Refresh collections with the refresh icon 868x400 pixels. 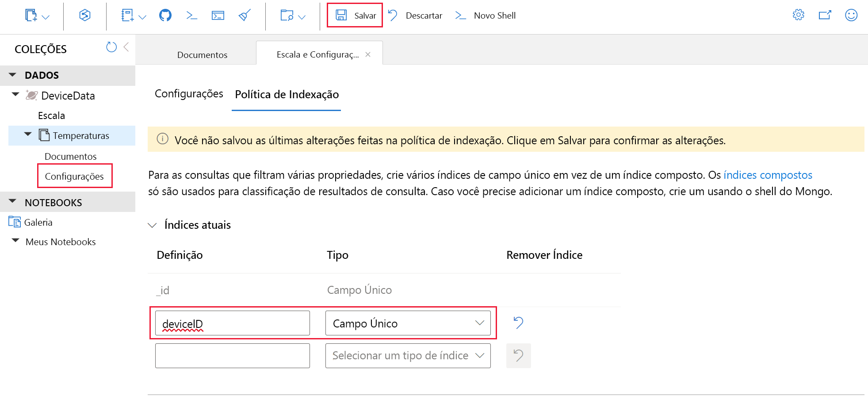111,47
